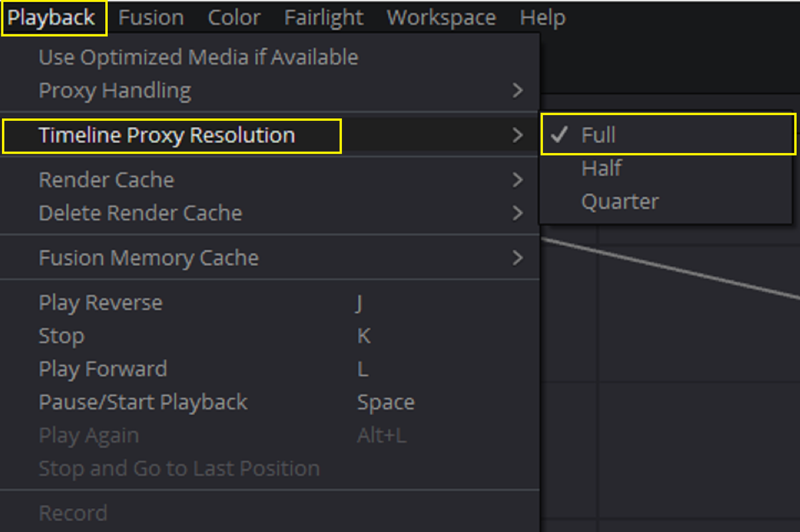The image size is (800, 532).
Task: Expand the Timeline Proxy Resolution submenu
Action: coord(269,136)
